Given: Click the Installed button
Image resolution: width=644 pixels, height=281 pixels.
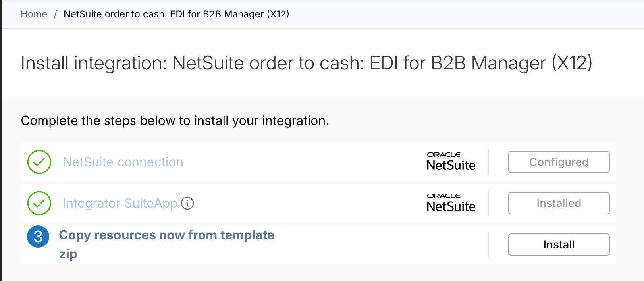Looking at the screenshot, I should coord(559,203).
